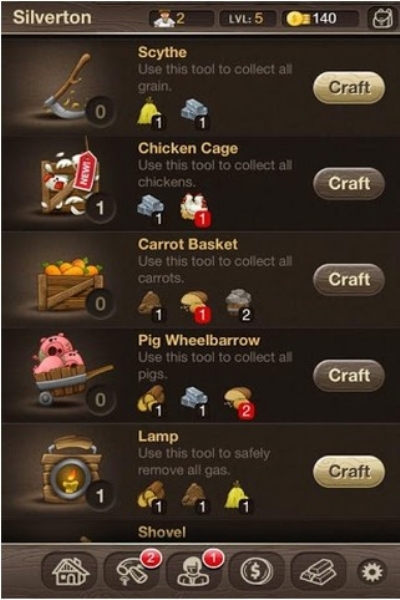Craft the Scythe
The height and width of the screenshot is (600, 400).
pos(349,88)
